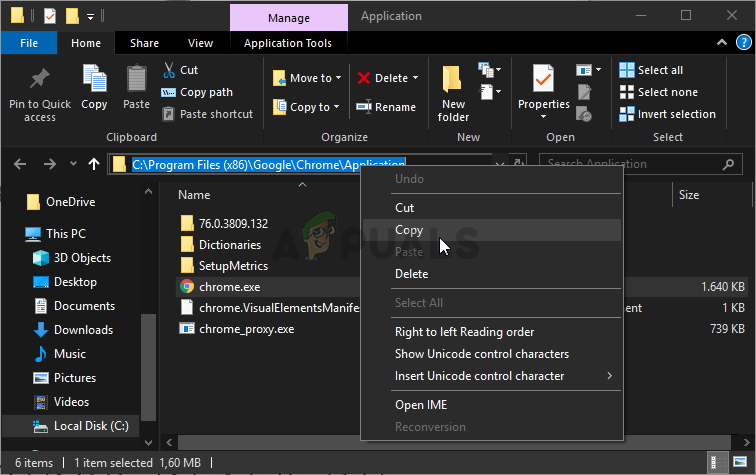Choose Delete in the context menu

tap(492, 274)
